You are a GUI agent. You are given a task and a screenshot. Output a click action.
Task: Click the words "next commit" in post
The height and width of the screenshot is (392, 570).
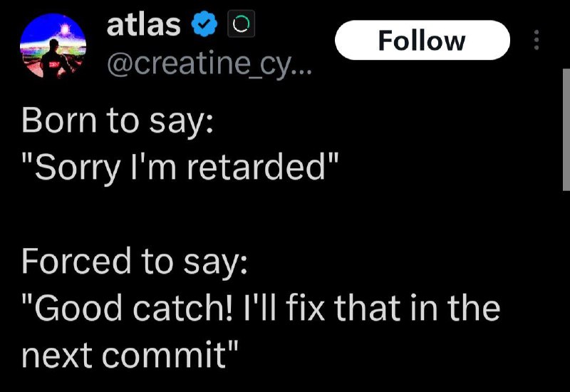124,354
